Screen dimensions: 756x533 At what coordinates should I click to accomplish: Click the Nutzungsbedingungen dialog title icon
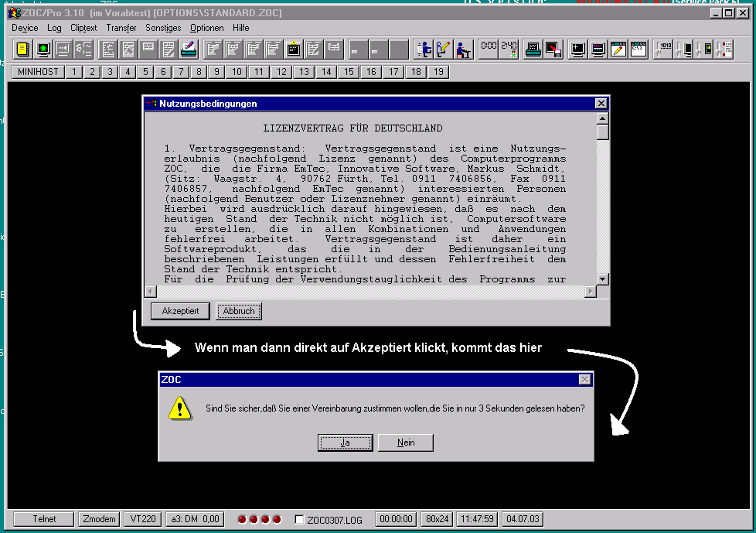(152, 104)
